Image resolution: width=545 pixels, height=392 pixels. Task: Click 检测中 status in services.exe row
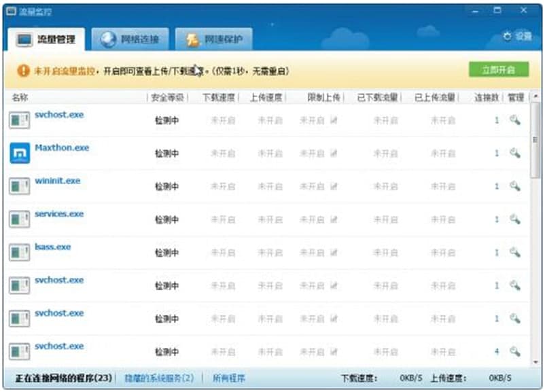tap(167, 219)
